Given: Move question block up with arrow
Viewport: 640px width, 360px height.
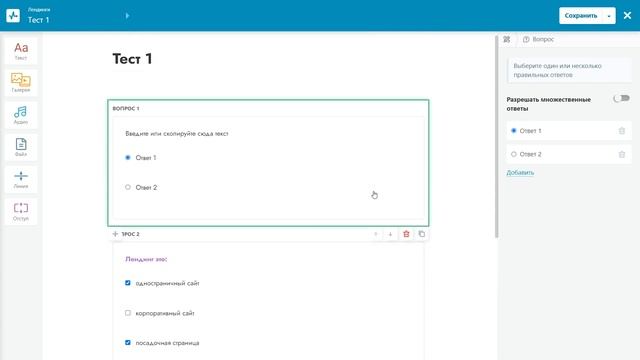Looking at the screenshot, I should [x=376, y=234].
